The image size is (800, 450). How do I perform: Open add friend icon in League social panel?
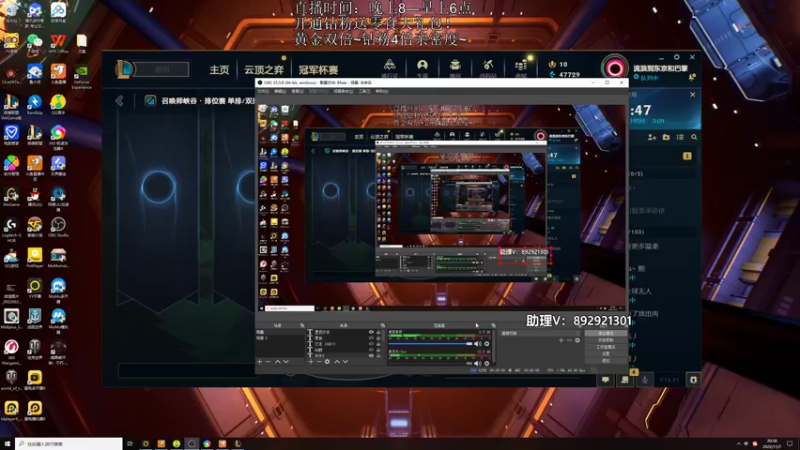pos(652,137)
